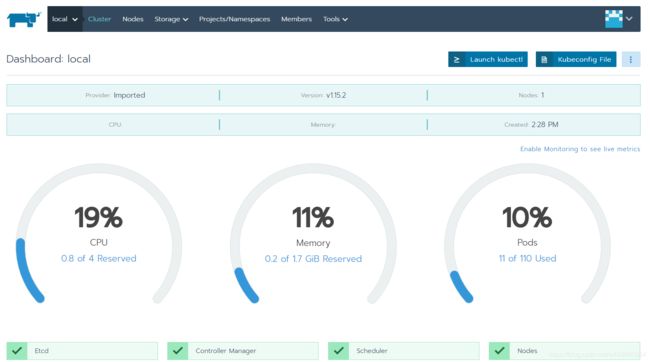Click the 11% Memory gauge
Image resolution: width=650 pixels, height=362 pixels.
click(313, 234)
